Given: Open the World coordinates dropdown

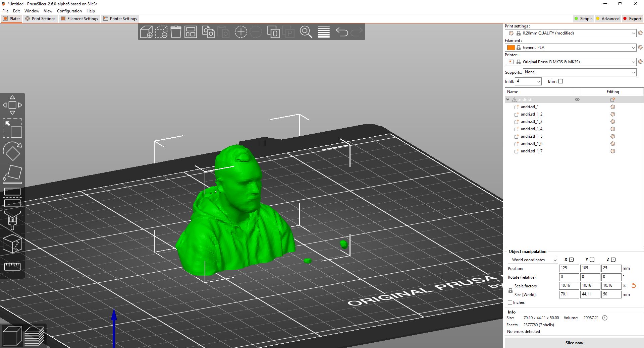Looking at the screenshot, I should coord(533,260).
